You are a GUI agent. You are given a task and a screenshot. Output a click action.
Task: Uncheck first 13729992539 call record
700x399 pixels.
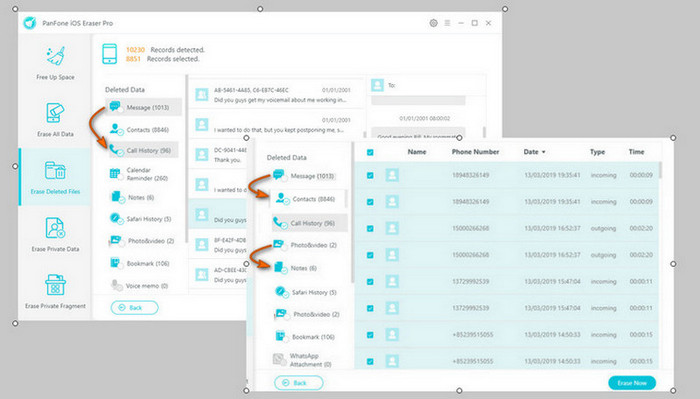coord(370,282)
